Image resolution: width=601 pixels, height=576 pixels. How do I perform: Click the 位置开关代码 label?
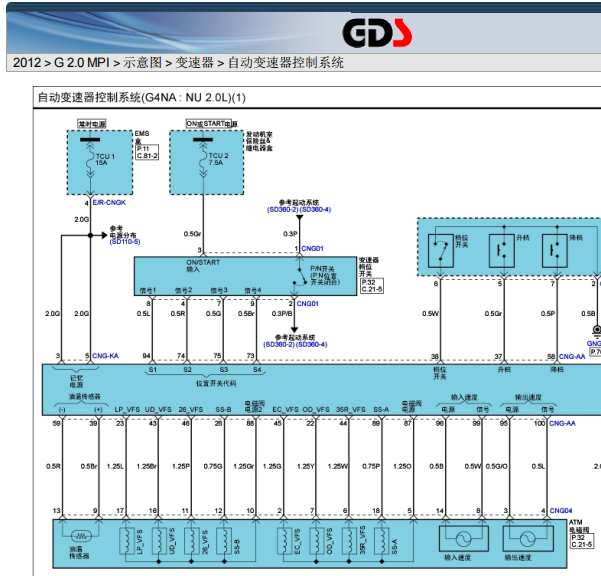coord(216,383)
